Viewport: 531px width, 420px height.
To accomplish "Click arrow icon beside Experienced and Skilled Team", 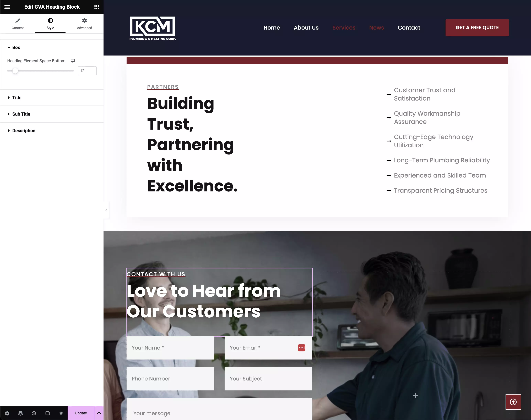I will point(389,176).
